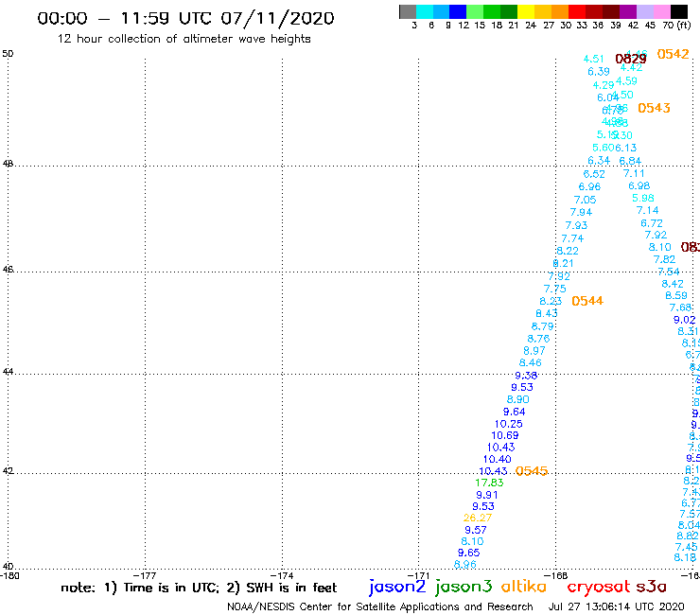
Task: Click the dark blue wave height value 9.02
Action: tap(684, 320)
